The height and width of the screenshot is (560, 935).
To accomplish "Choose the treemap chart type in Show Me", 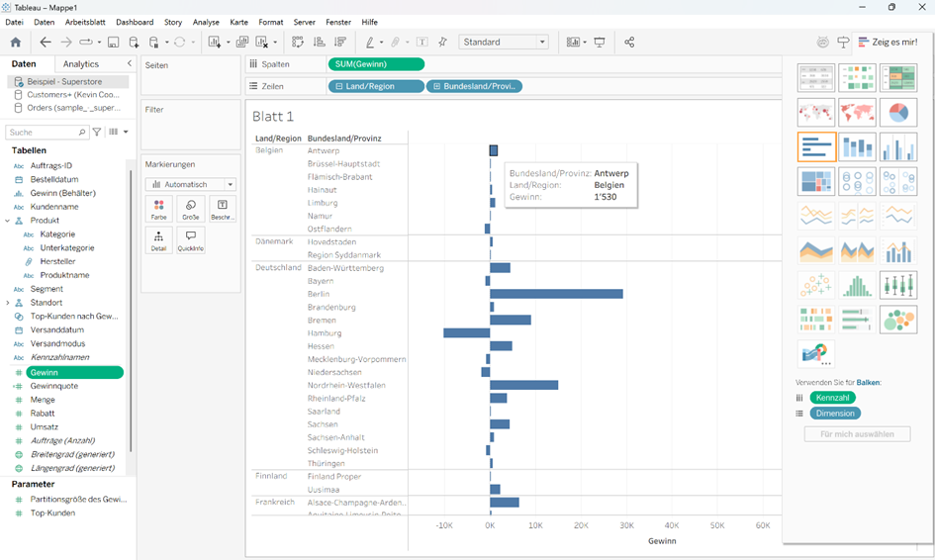I will [816, 181].
